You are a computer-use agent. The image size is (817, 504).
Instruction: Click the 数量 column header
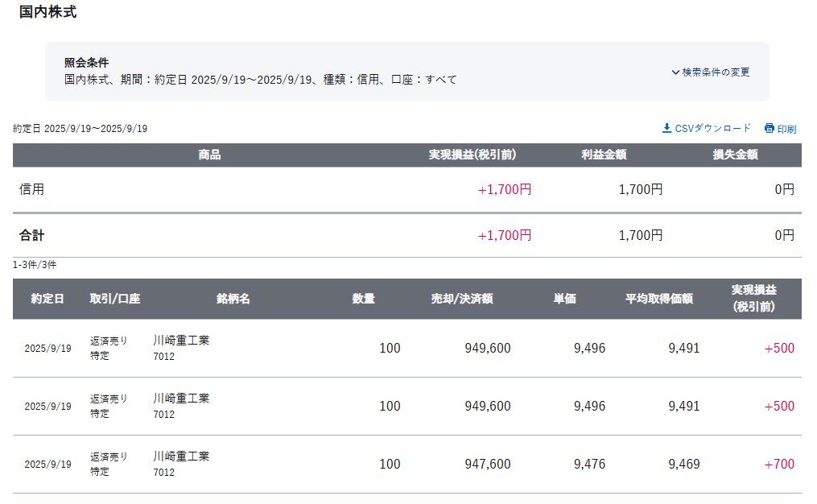click(x=364, y=299)
